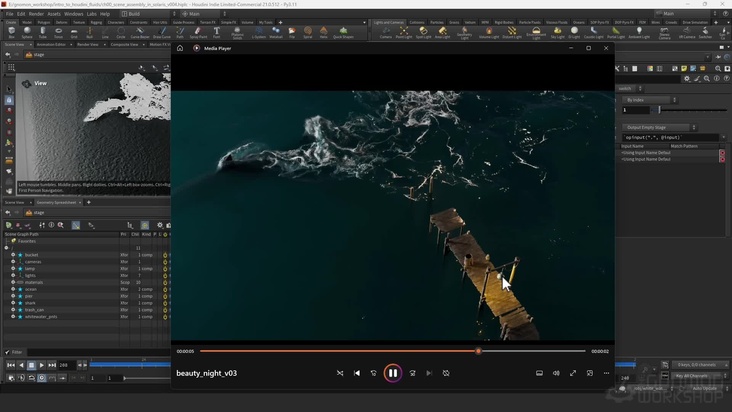Toggle visibility of bucket prim

(13, 255)
